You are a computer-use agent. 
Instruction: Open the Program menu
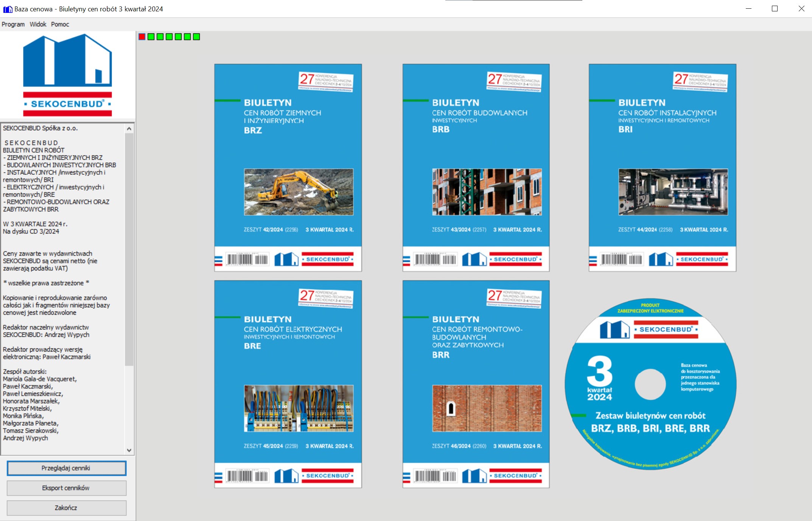pos(13,24)
